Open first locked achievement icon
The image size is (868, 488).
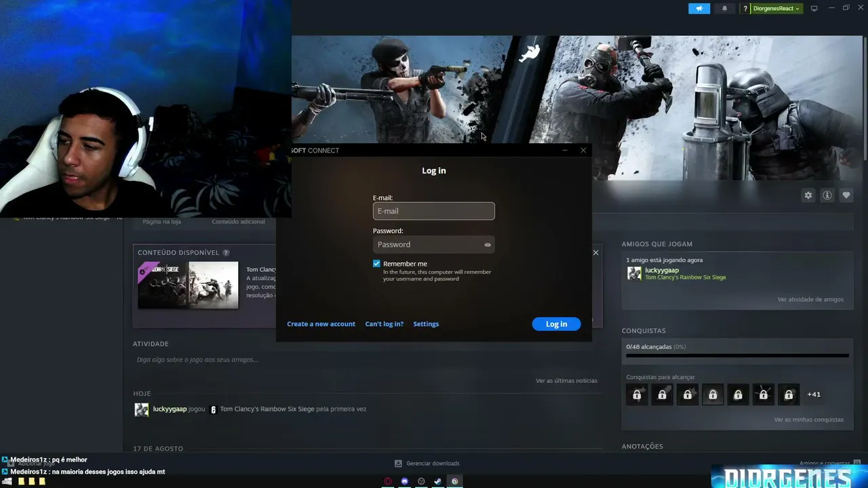pos(637,394)
